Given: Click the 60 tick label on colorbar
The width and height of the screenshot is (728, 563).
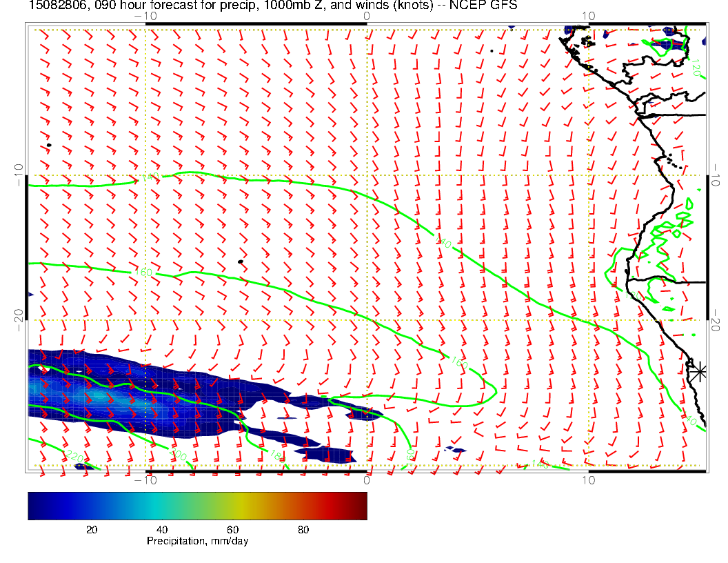Looking at the screenshot, I should 233,529.
